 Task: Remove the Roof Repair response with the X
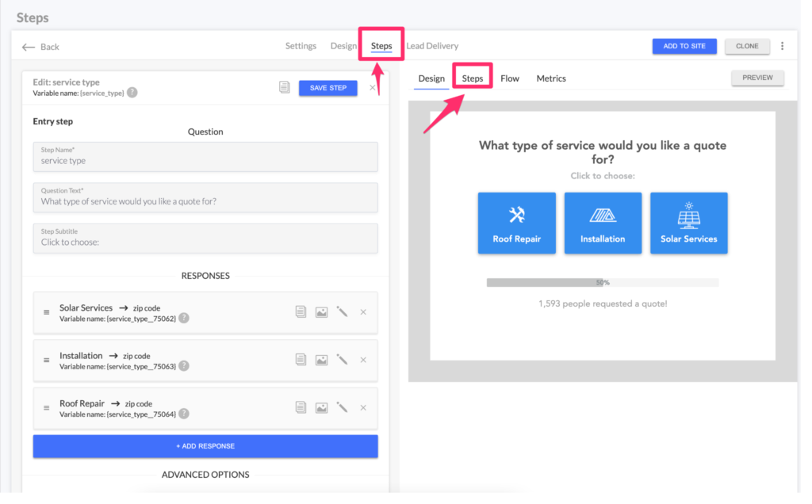pyautogui.click(x=363, y=407)
